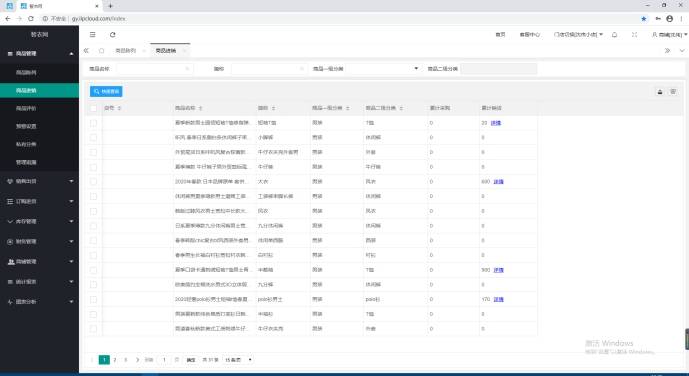The width and height of the screenshot is (689, 376).
Task: Open the store switcher dropdown in header
Action: pyautogui.click(x=578, y=34)
